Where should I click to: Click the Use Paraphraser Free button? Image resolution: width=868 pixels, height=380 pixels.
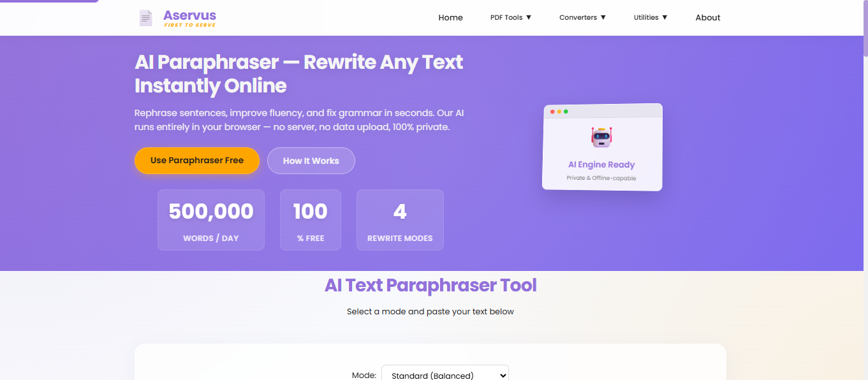click(x=196, y=161)
